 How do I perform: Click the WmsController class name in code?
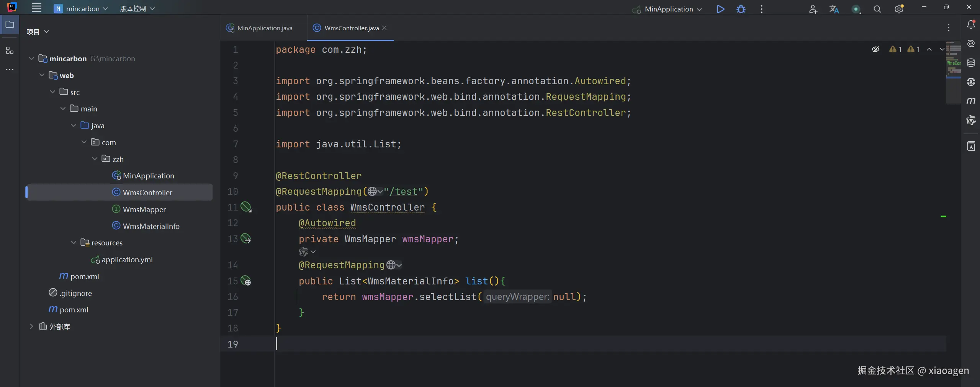click(388, 207)
